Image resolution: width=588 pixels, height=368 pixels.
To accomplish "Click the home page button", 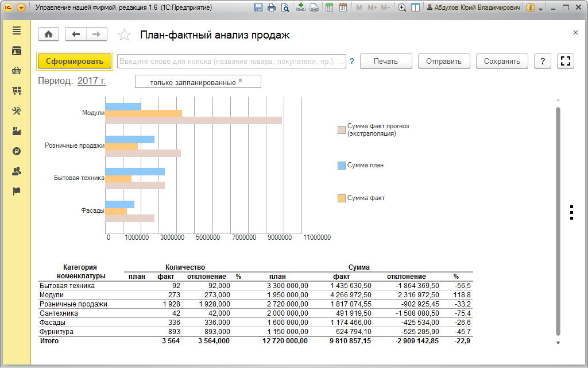I will (48, 34).
